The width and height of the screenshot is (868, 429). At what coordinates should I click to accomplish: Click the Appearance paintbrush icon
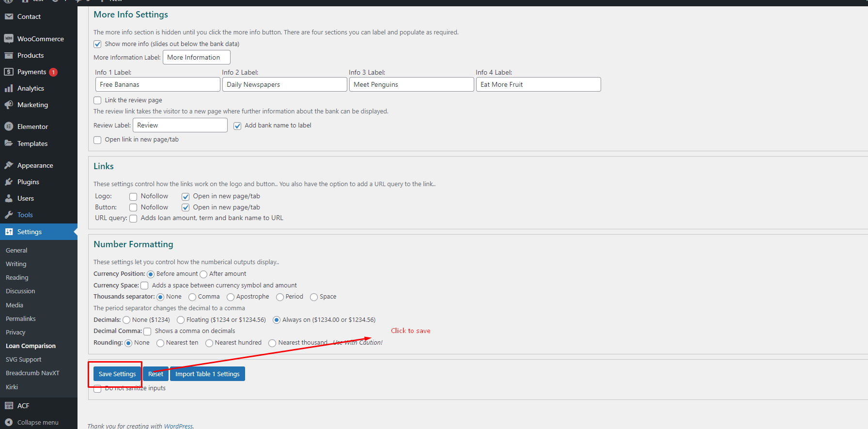click(9, 165)
